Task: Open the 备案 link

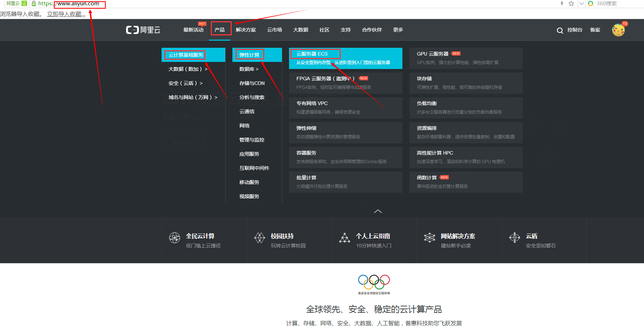Action: 595,30
